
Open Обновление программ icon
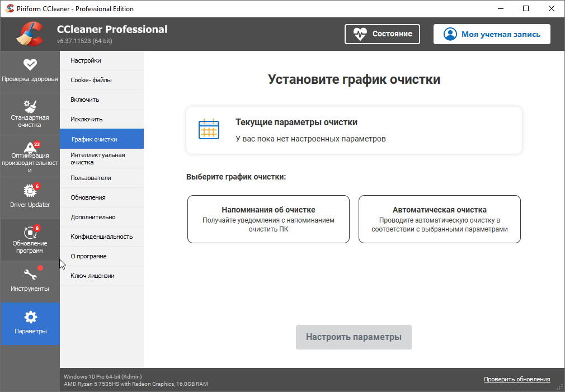click(31, 232)
